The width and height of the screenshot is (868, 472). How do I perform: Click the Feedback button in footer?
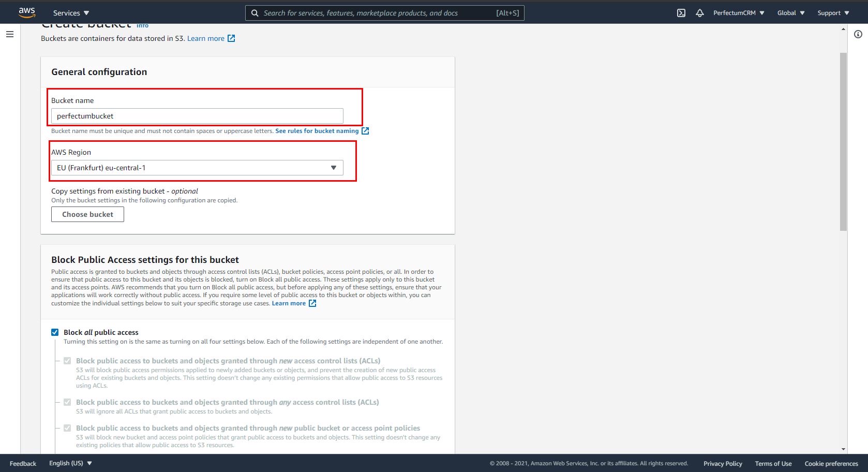pos(23,464)
